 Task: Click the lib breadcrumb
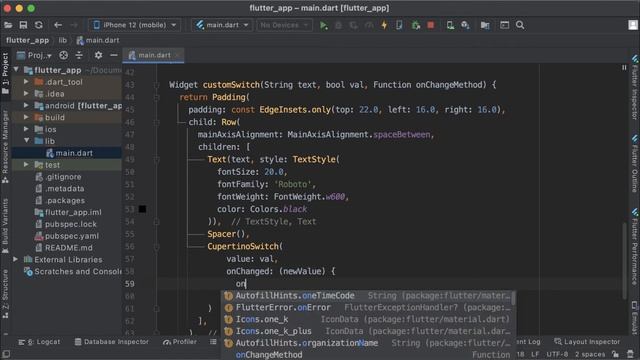[x=62, y=40]
